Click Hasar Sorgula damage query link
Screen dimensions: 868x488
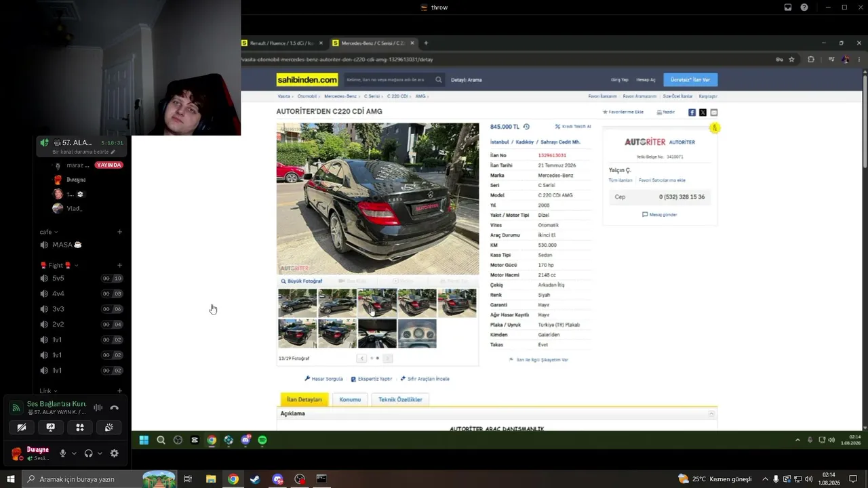pos(324,379)
